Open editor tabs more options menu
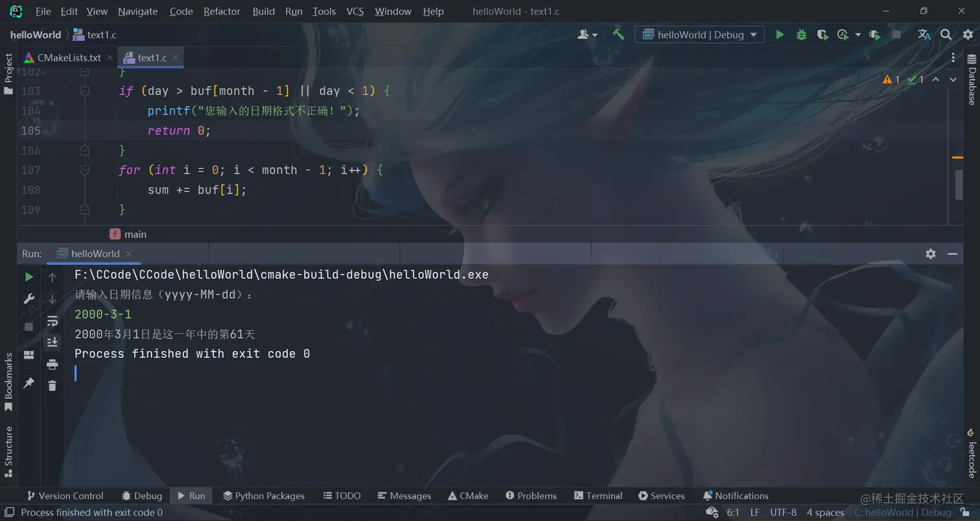The width and height of the screenshot is (980, 521). click(x=953, y=58)
